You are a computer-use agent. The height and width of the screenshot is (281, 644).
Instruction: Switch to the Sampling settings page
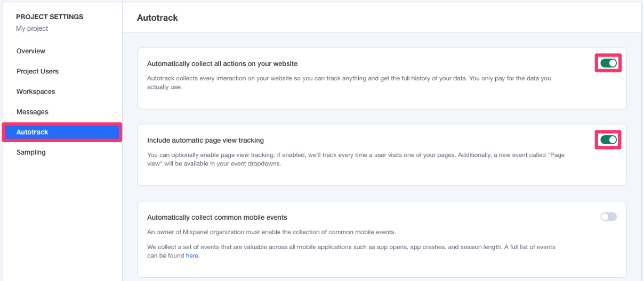click(31, 152)
